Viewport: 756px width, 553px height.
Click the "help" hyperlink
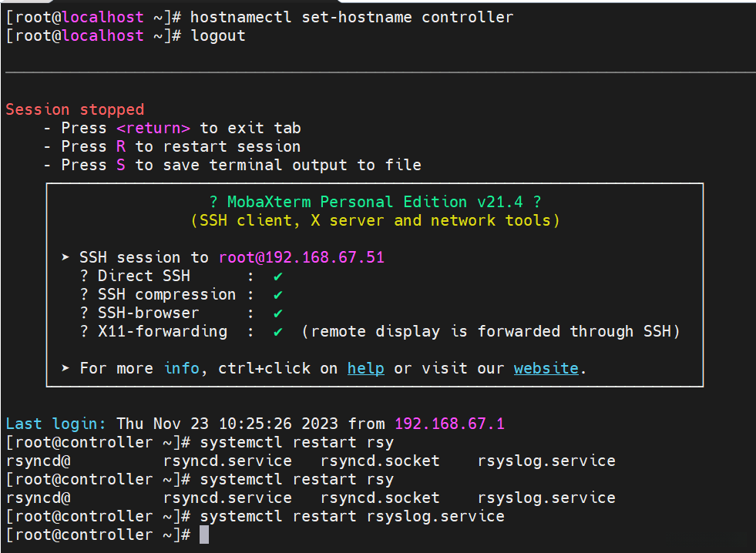coord(365,368)
